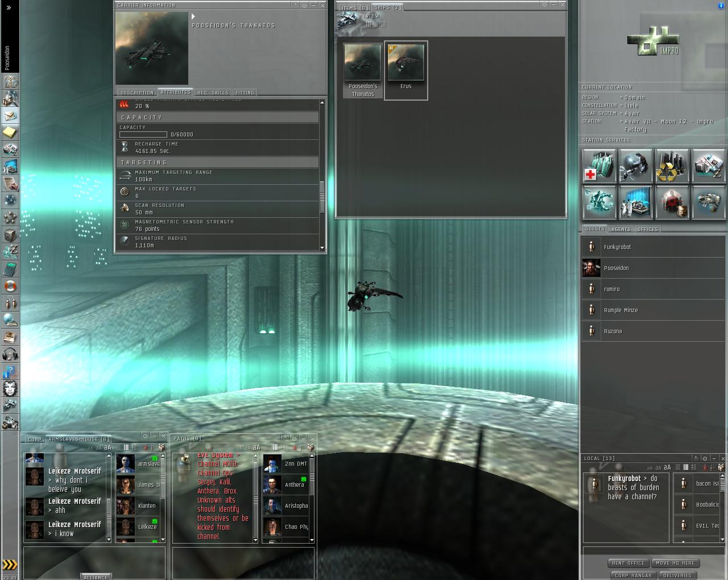728x580 pixels.
Task: Set largest font size in Paths chat
Action: [257, 448]
